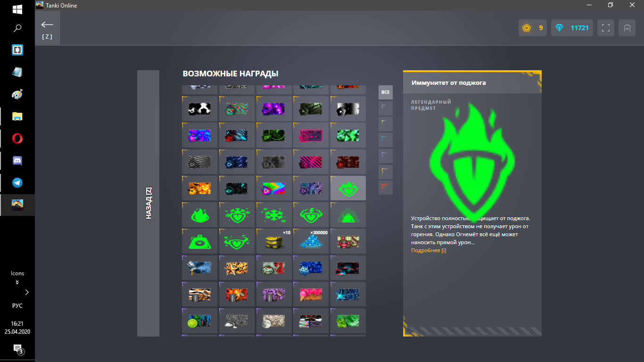Click the crystal balance 11721
This screenshot has width=644, height=362.
coord(572,28)
